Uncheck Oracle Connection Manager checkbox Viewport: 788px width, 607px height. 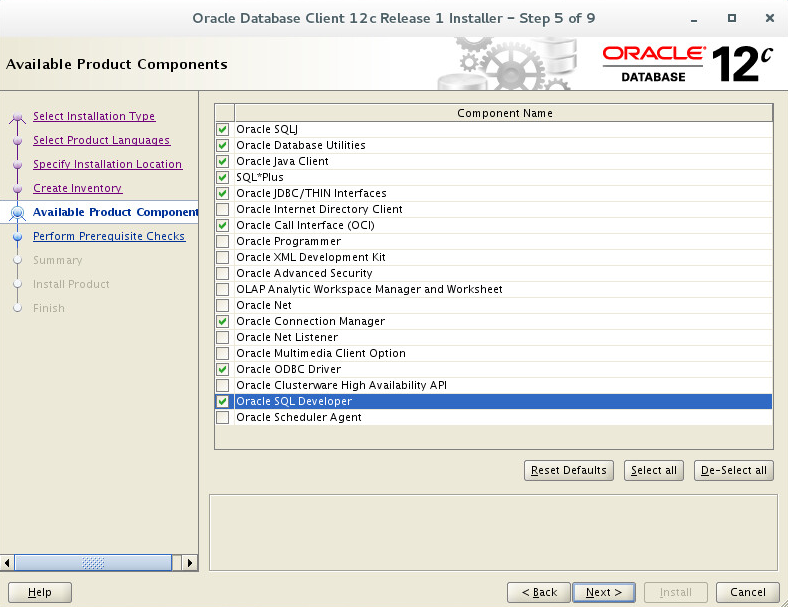pyautogui.click(x=223, y=321)
